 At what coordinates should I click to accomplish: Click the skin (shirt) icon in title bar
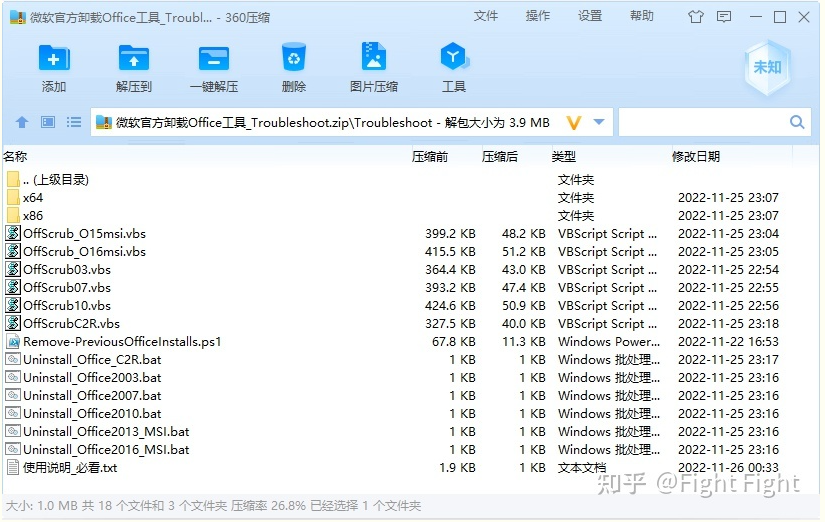click(x=696, y=17)
